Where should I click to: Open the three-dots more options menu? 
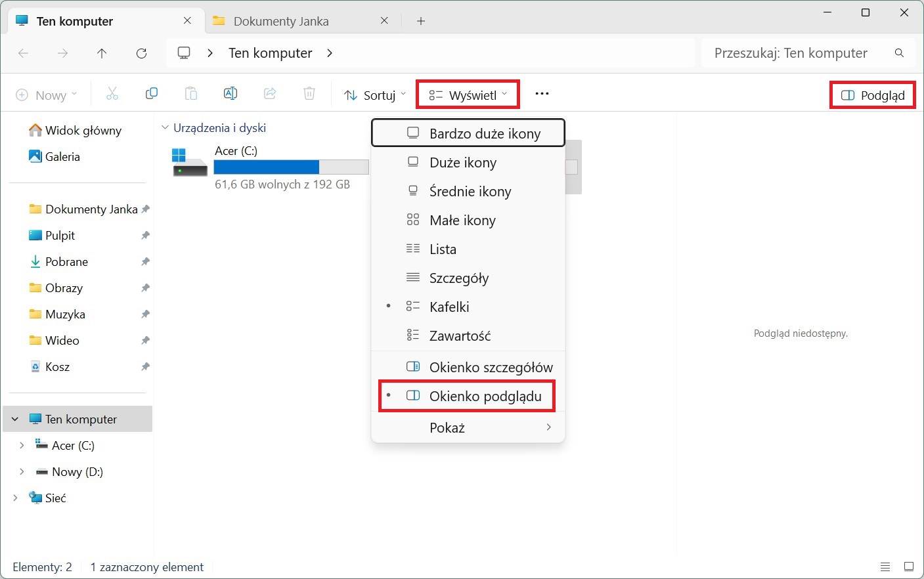click(x=542, y=94)
